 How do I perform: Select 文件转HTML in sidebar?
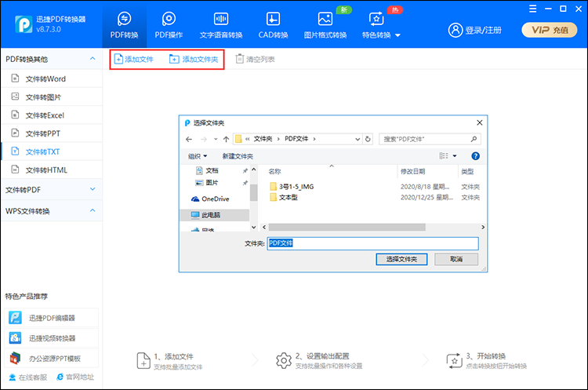click(x=52, y=170)
